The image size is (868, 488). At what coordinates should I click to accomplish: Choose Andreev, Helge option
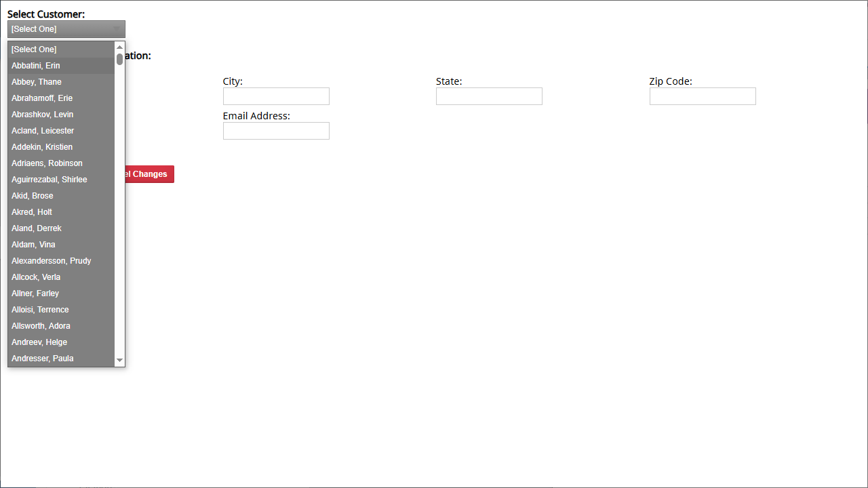[x=61, y=342]
